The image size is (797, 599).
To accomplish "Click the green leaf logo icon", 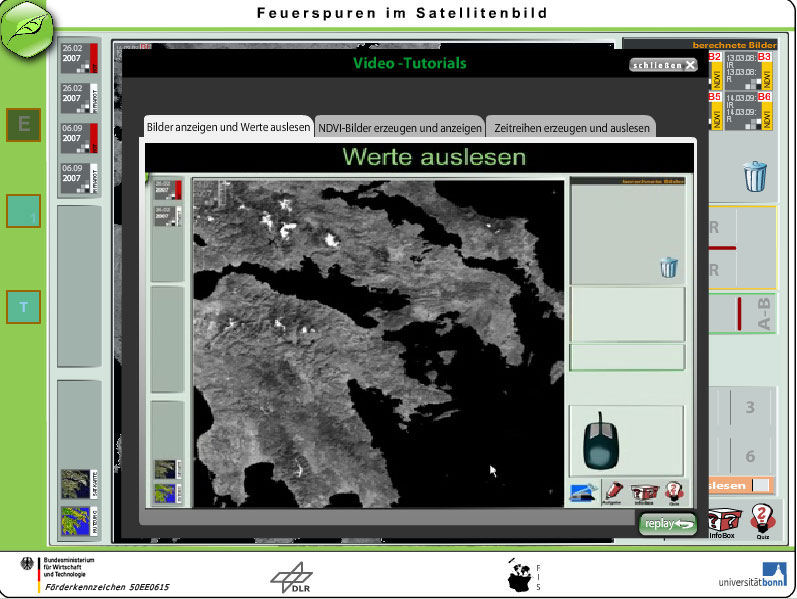I will click(x=26, y=27).
